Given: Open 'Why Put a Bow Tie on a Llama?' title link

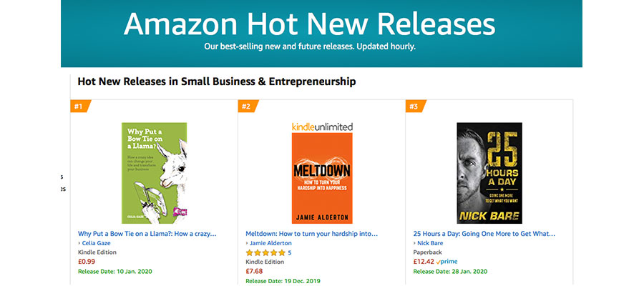Looking at the screenshot, I should point(147,233).
